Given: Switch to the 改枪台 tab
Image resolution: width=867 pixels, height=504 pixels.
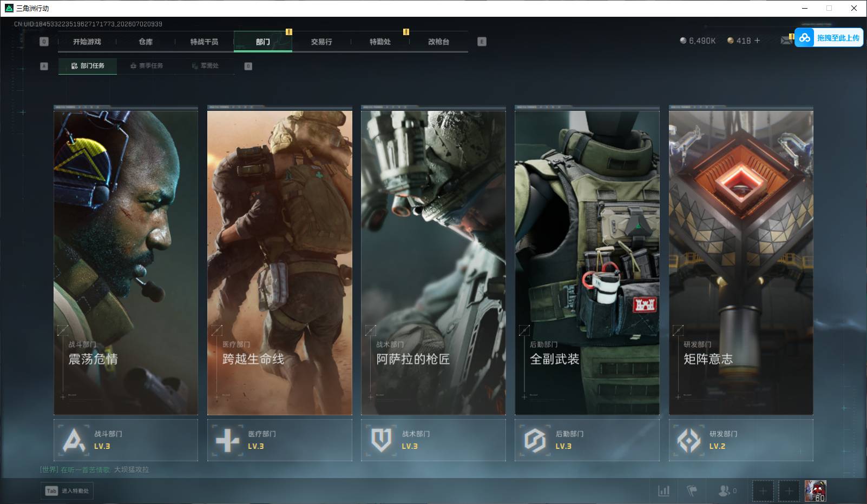Looking at the screenshot, I should (x=438, y=42).
